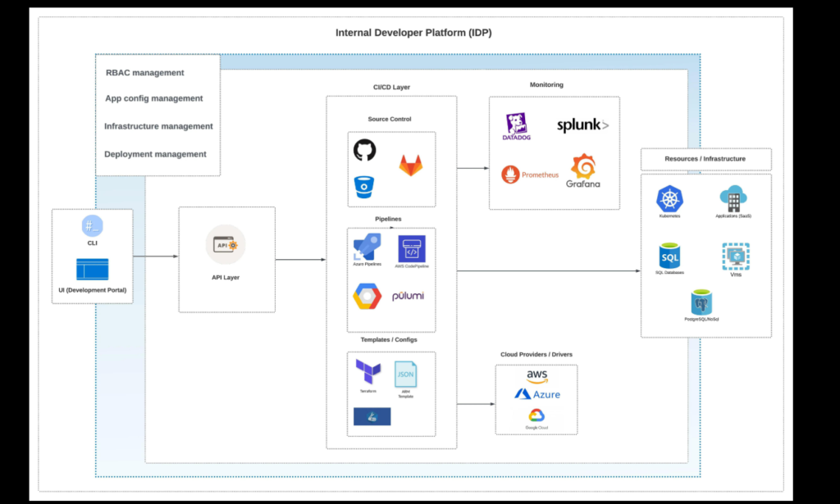
Task: Select the SQL Databases cylinder icon
Action: tap(669, 256)
